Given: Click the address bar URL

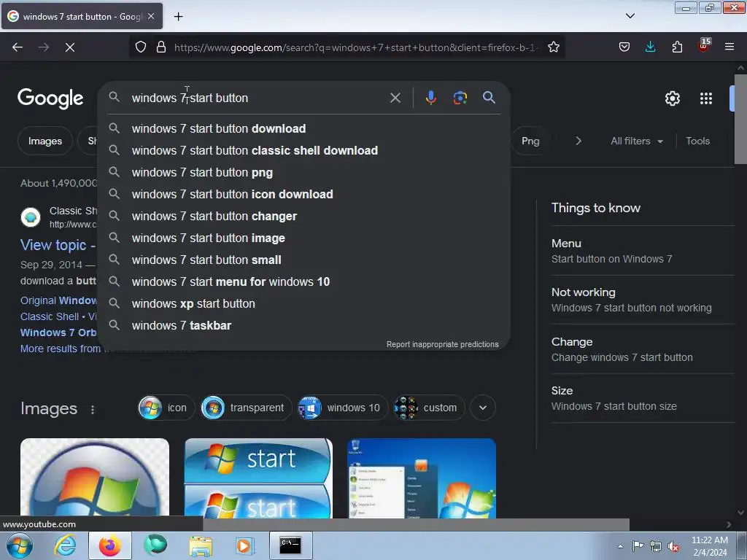Looking at the screenshot, I should (x=356, y=47).
